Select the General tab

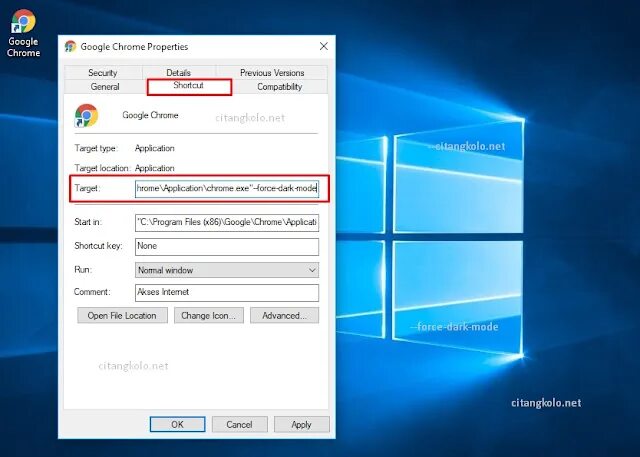click(105, 87)
